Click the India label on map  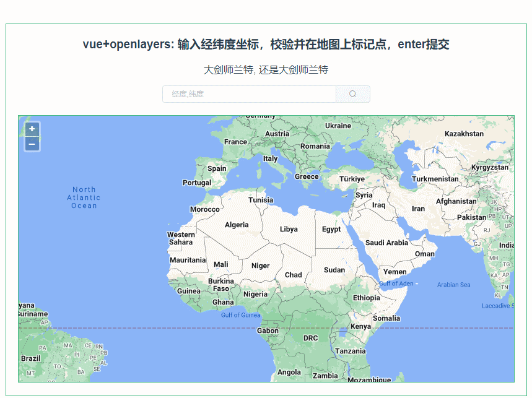tap(506, 245)
